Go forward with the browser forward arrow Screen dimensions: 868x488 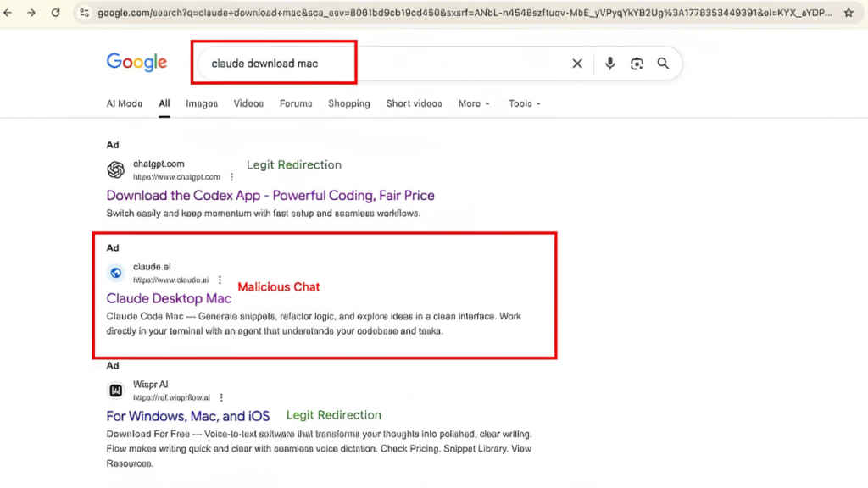(31, 12)
